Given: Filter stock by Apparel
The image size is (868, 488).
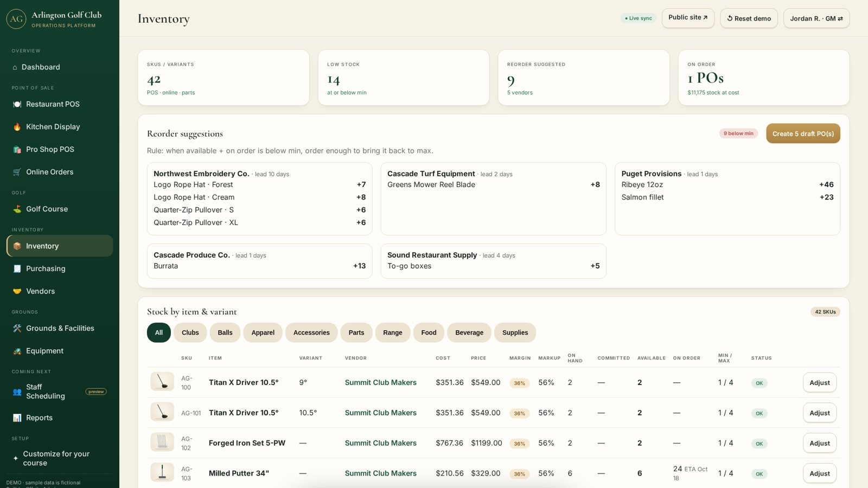Looking at the screenshot, I should (263, 333).
